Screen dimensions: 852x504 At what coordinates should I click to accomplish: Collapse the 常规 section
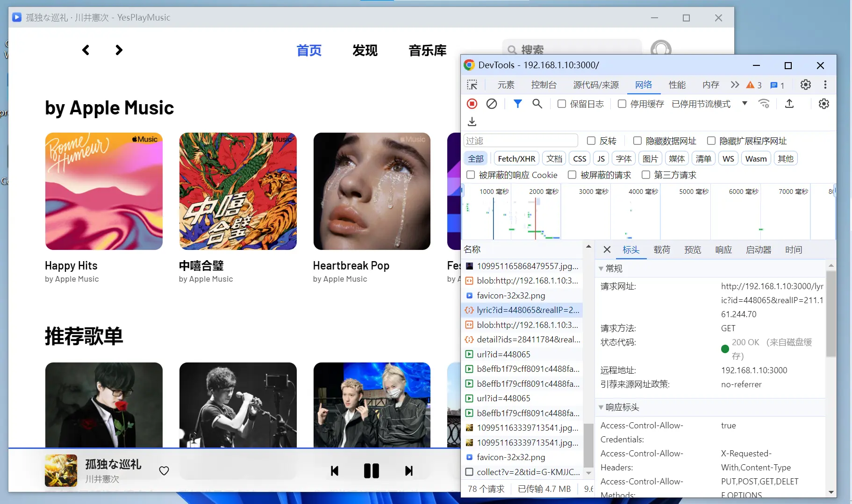click(601, 269)
